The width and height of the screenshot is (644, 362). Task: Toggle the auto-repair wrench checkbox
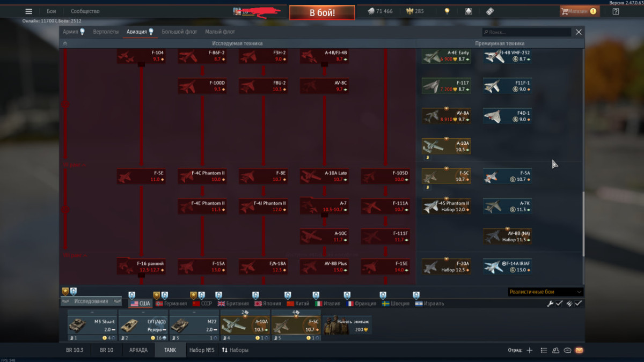coord(559,304)
